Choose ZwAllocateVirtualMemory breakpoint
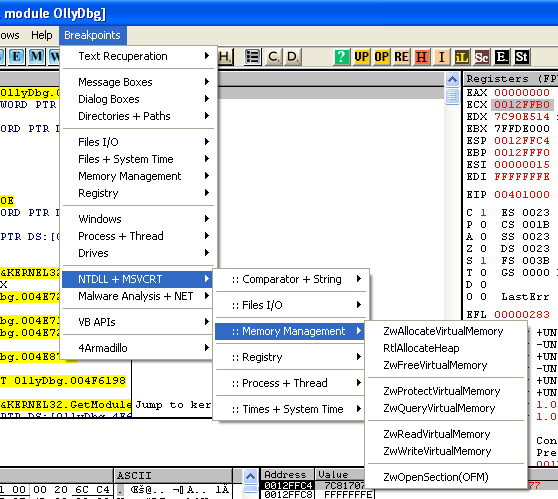This screenshot has width=558, height=499. pos(446,331)
